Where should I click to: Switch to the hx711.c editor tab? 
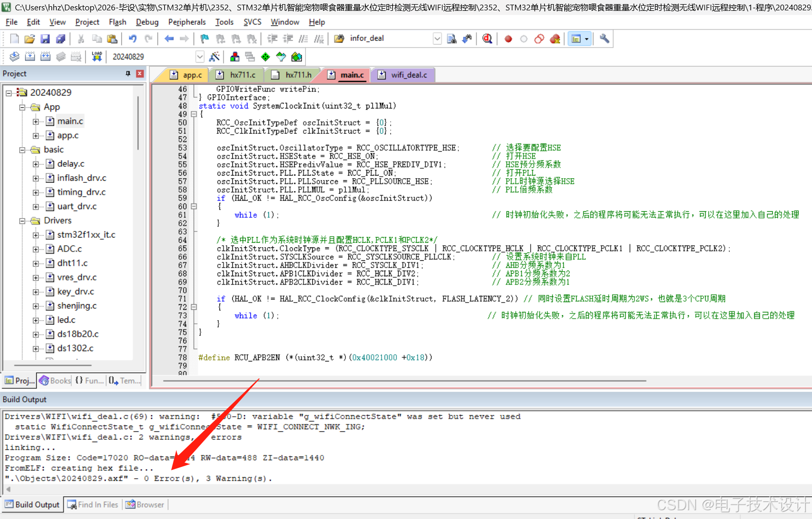pyautogui.click(x=238, y=75)
